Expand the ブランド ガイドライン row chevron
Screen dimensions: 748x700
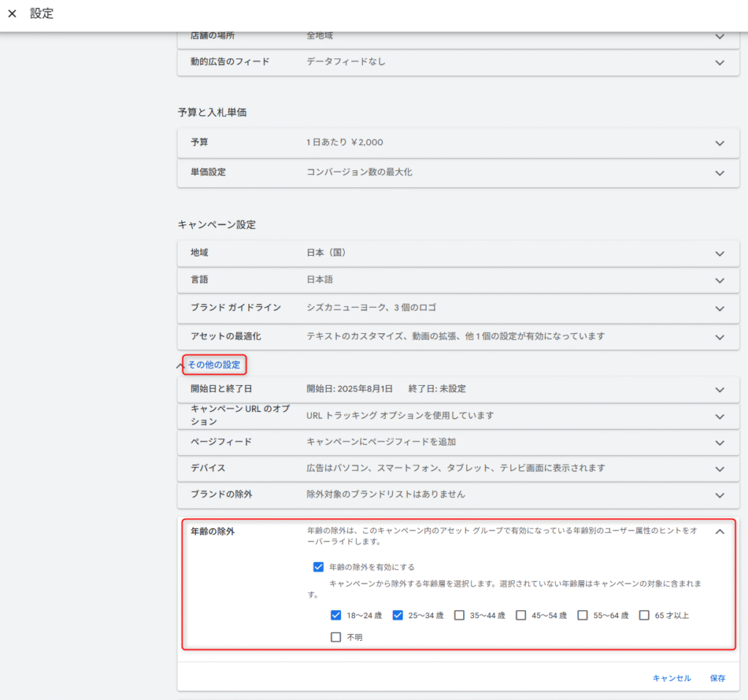coord(720,309)
